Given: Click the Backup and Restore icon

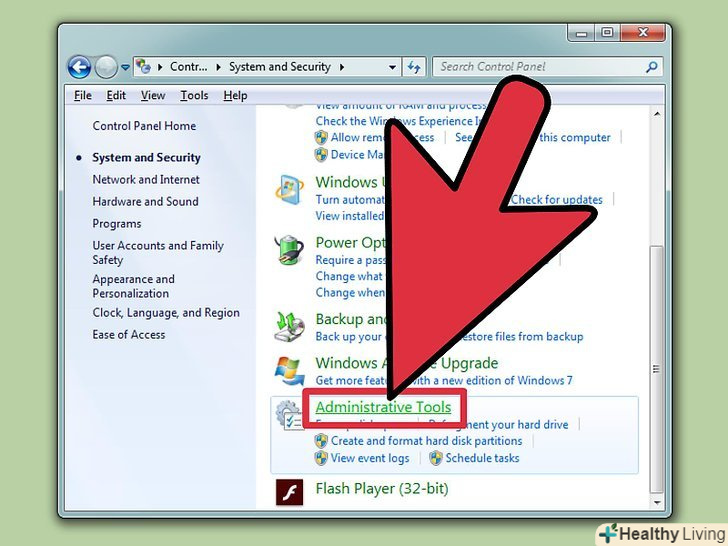Looking at the screenshot, I should (x=289, y=326).
